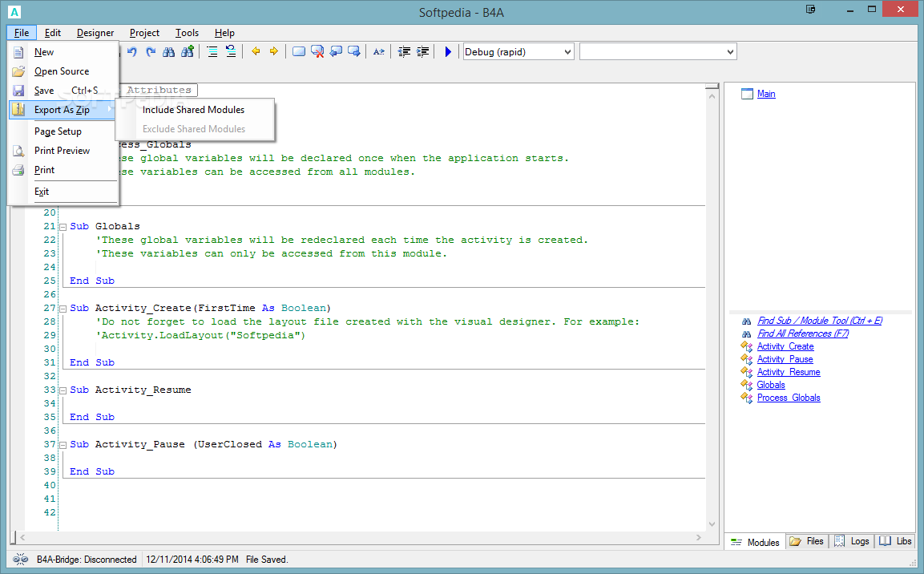Click the binoculars icon beside Find Sub
The width and height of the screenshot is (924, 574).
click(x=747, y=321)
